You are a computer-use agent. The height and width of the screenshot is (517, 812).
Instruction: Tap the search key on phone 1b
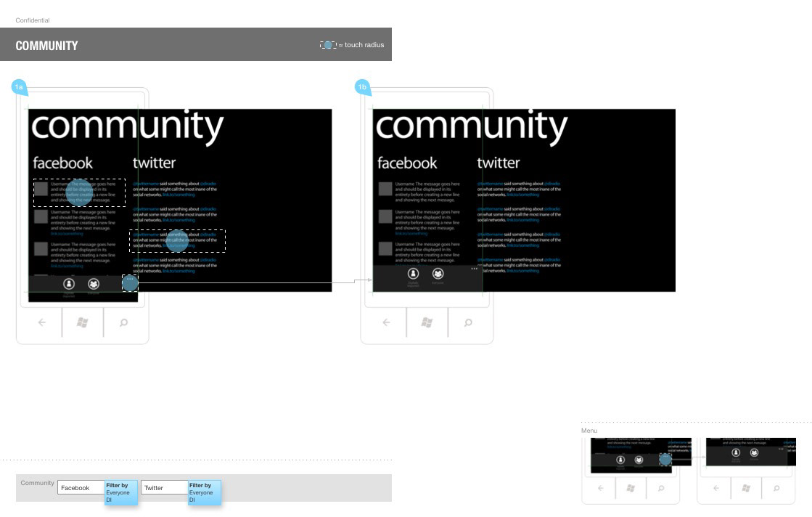[x=468, y=322]
